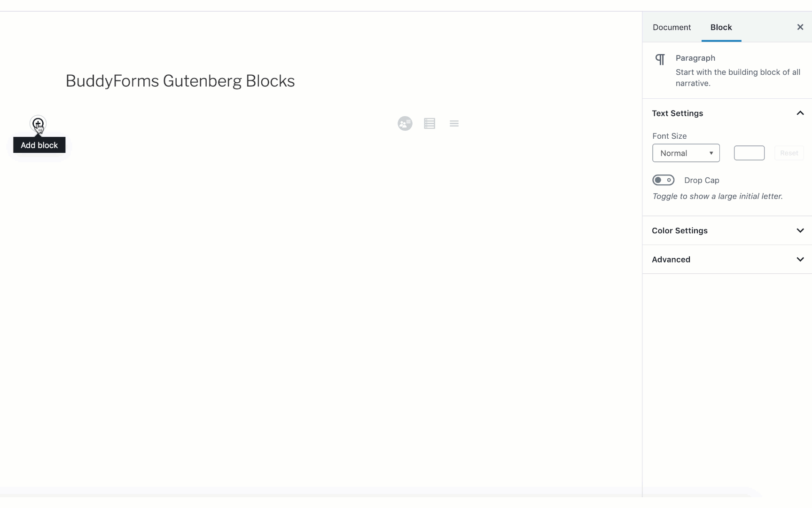The image size is (812, 508).
Task: Open the Font Size Normal dropdown
Action: tap(686, 153)
